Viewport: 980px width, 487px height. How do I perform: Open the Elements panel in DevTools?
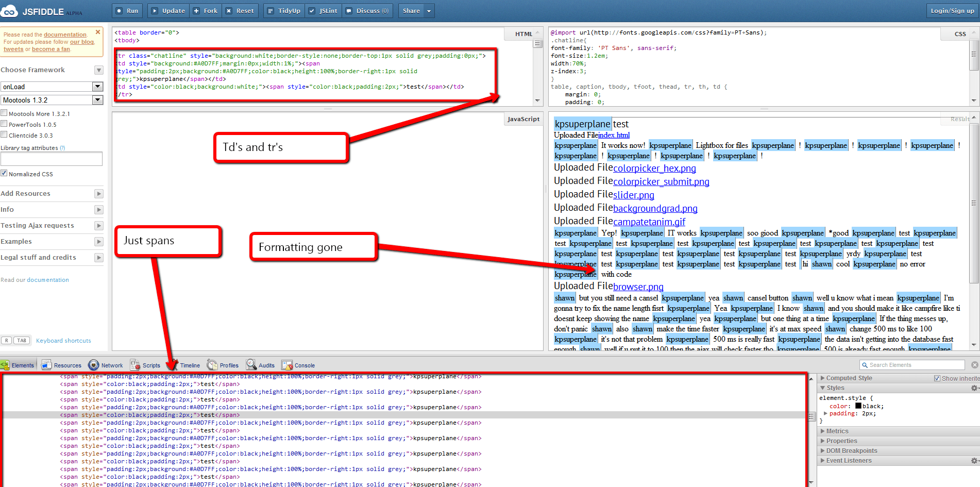coord(23,365)
